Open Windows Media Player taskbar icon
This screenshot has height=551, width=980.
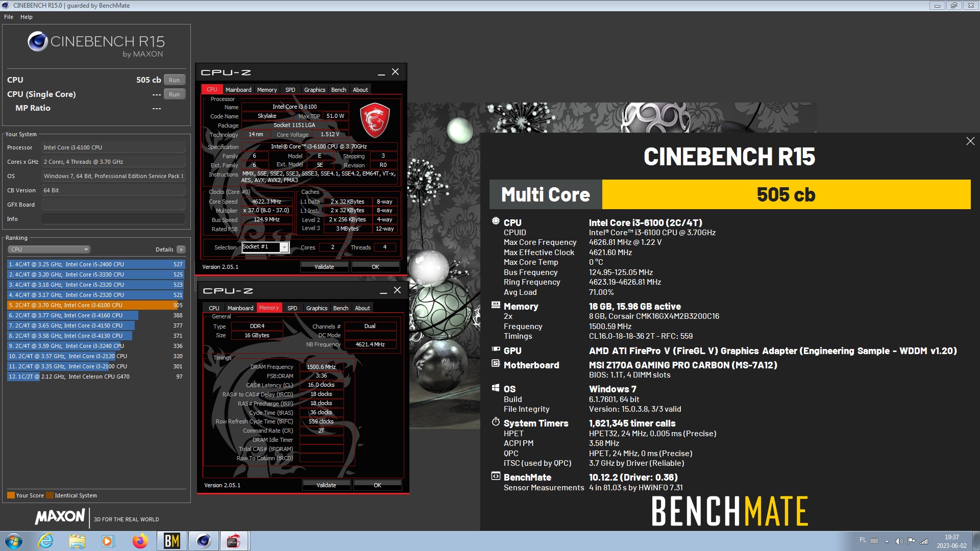click(108, 541)
